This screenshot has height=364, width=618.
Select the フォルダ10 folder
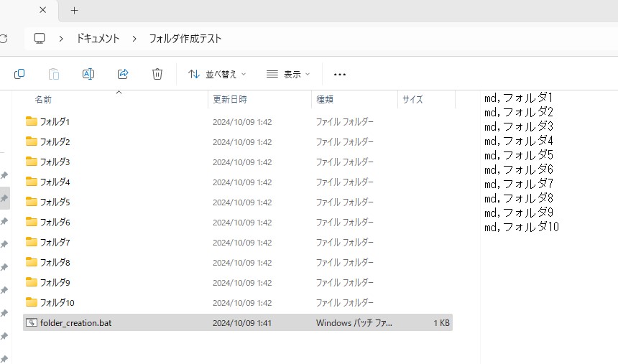coord(57,303)
